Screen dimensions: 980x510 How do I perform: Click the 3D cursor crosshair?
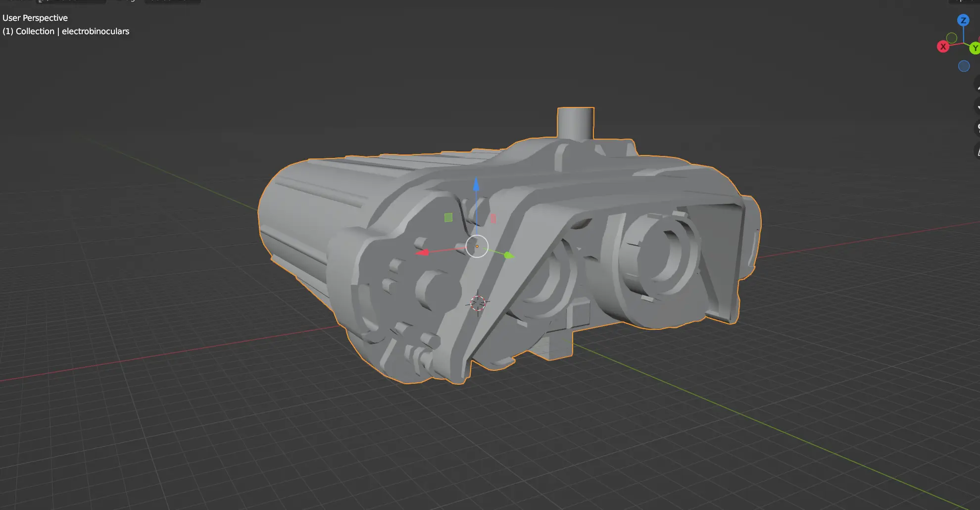[x=478, y=303]
